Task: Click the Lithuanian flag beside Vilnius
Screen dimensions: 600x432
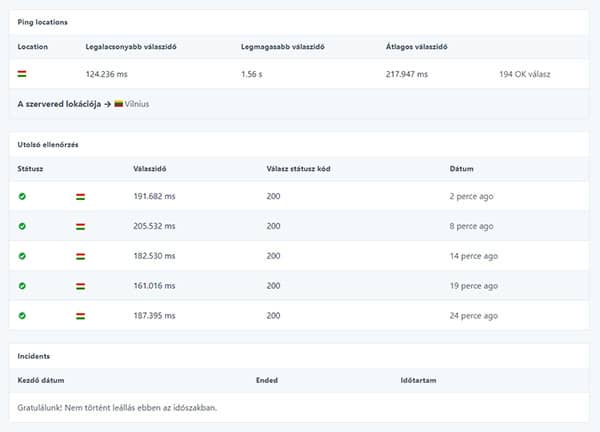Action: tap(119, 104)
